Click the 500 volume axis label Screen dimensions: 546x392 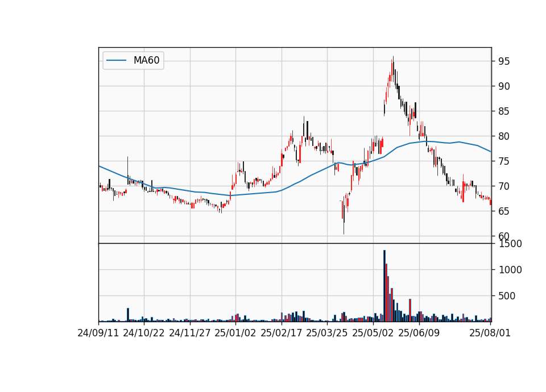(x=507, y=296)
